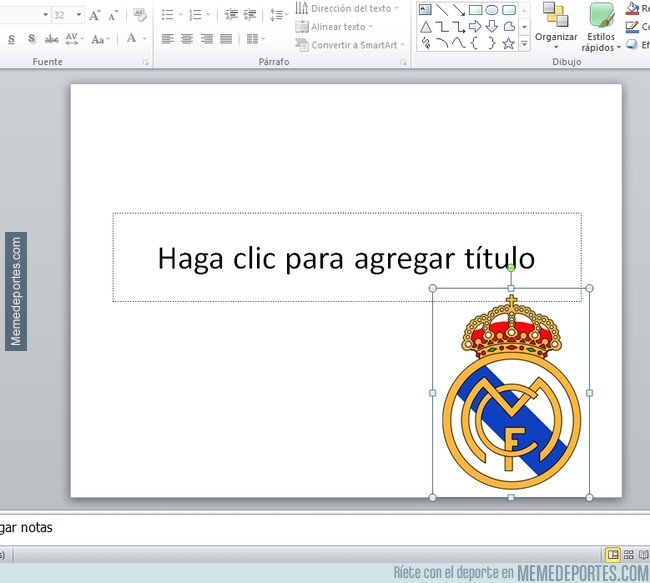Select the arrow line shape

[458, 10]
